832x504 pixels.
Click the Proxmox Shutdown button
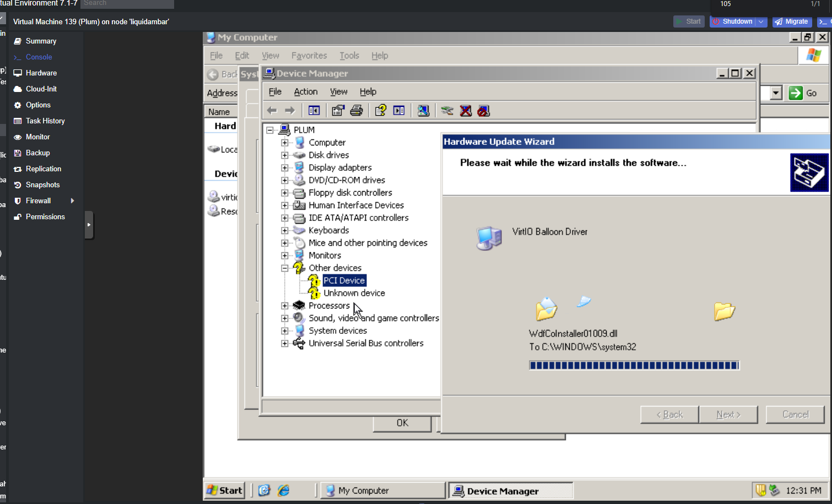[x=733, y=21]
